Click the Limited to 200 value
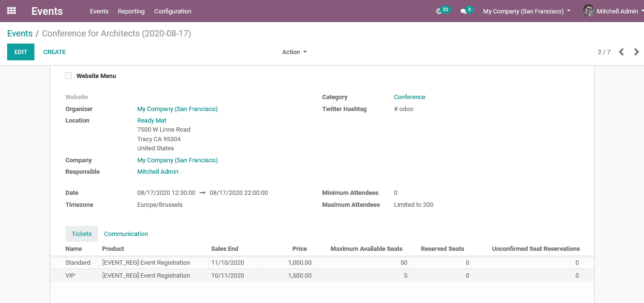The height and width of the screenshot is (303, 644). (x=414, y=205)
